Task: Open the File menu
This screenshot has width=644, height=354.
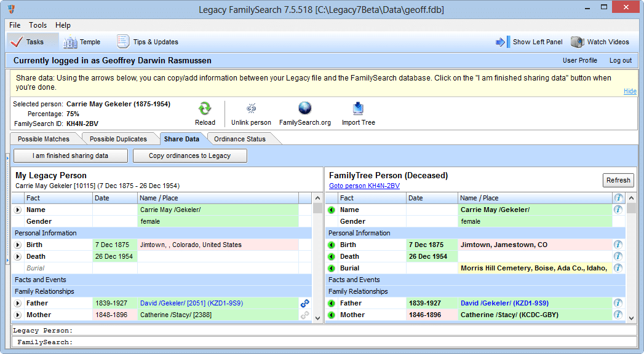Action: 15,25
